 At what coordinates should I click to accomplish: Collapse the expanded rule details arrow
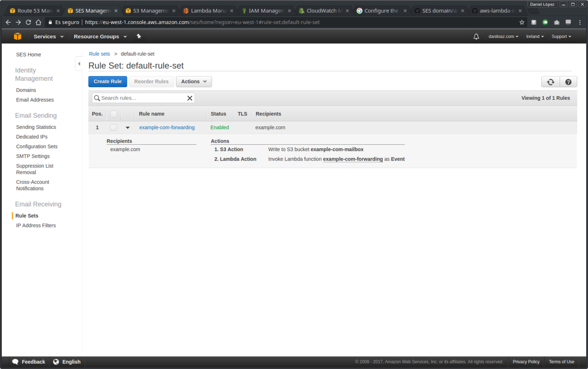point(128,128)
